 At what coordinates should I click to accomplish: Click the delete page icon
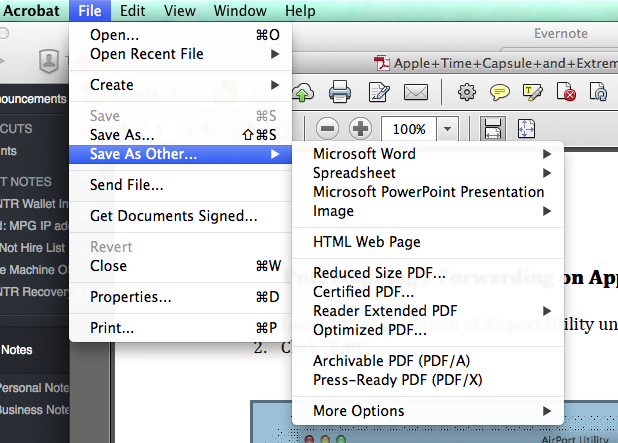tap(566, 92)
